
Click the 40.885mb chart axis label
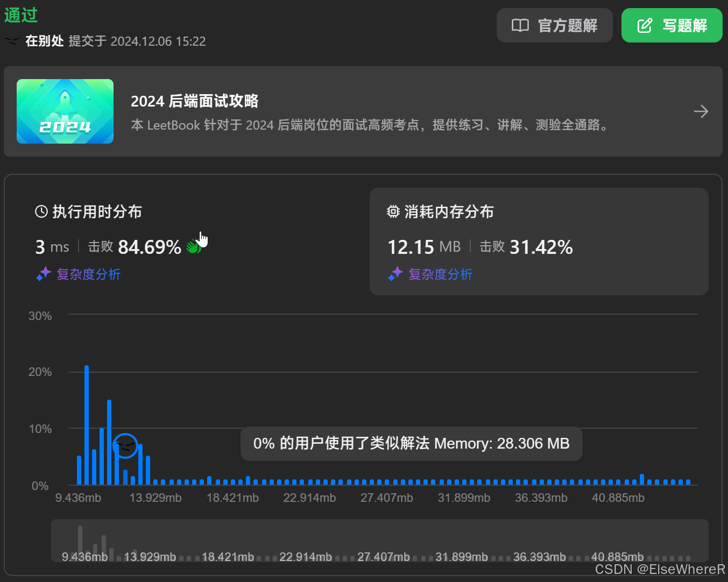pyautogui.click(x=618, y=498)
